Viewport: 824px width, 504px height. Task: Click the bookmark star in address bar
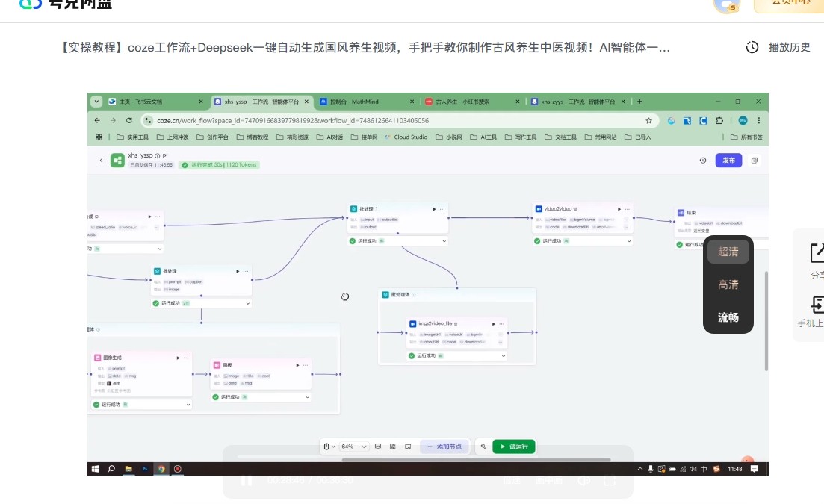pyautogui.click(x=648, y=120)
